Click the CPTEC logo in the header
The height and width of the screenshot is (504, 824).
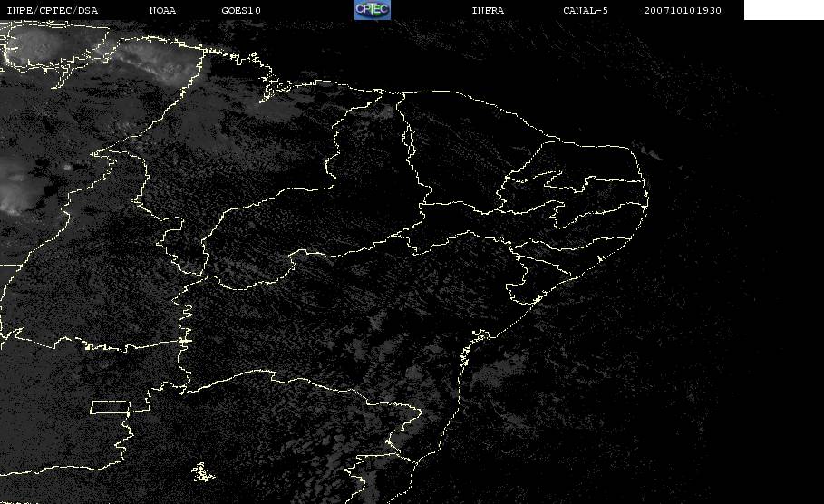[372, 10]
